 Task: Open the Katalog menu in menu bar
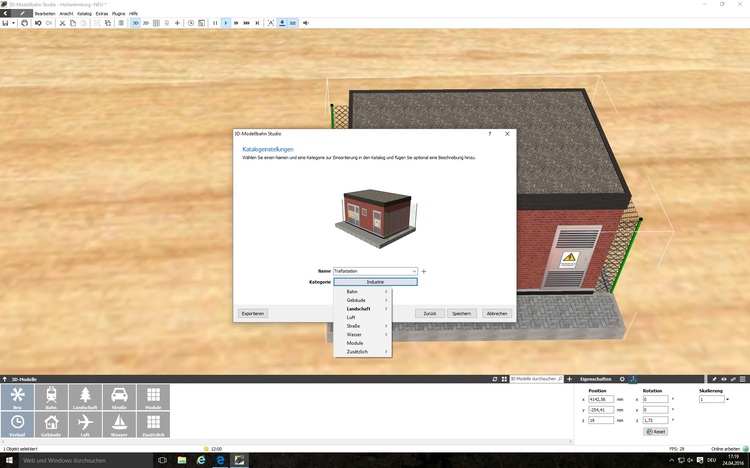[84, 13]
